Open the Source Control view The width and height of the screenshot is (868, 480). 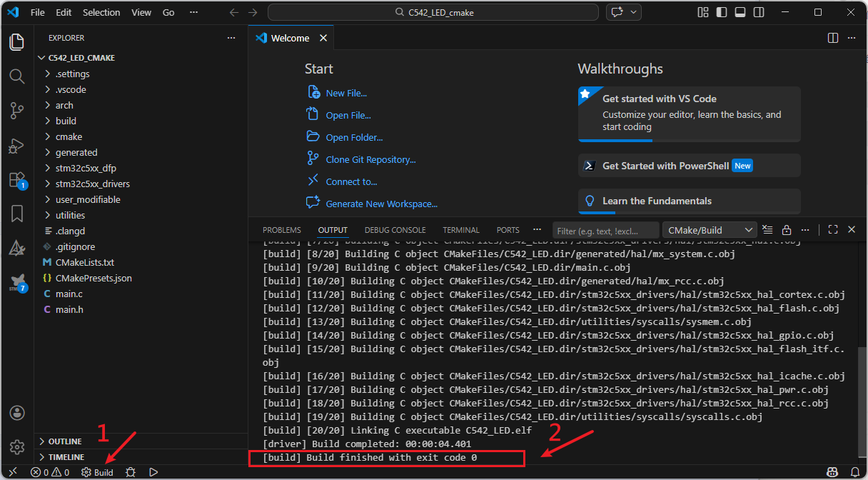16,111
